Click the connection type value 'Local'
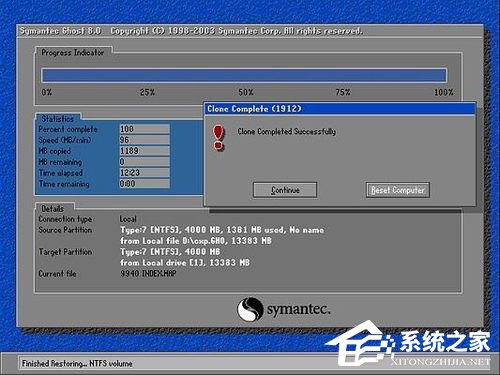Screen dimensions: 500x375 128,219
